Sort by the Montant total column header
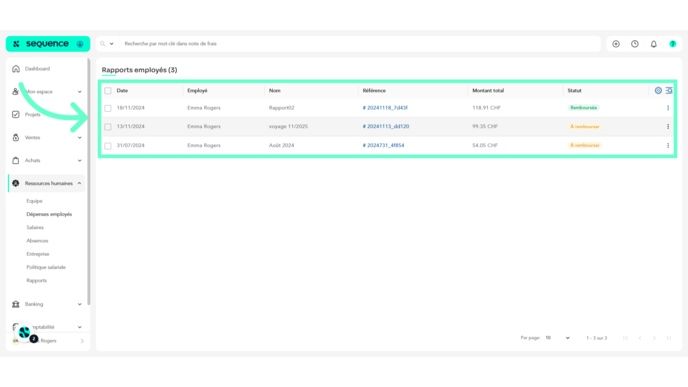The width and height of the screenshot is (688, 387). point(488,90)
